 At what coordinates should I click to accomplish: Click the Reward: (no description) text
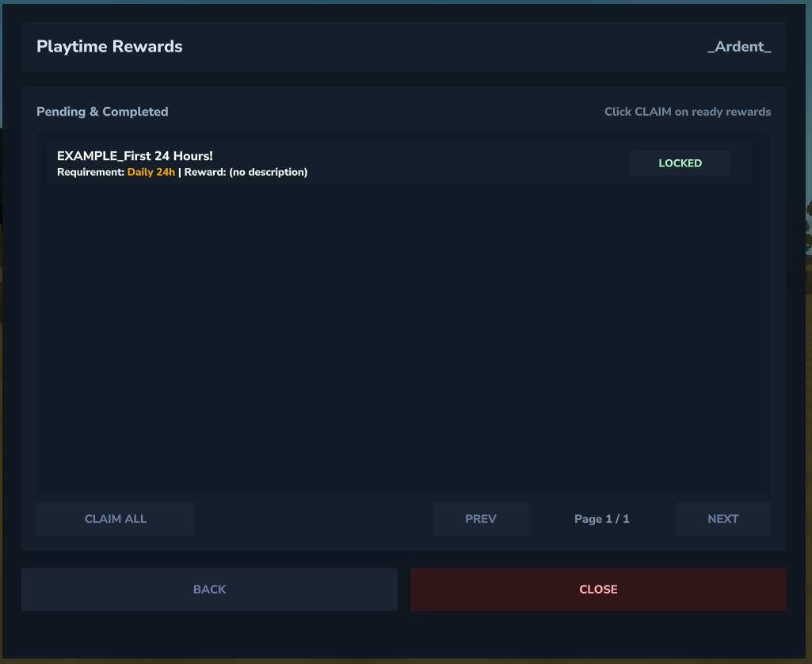[x=246, y=172]
